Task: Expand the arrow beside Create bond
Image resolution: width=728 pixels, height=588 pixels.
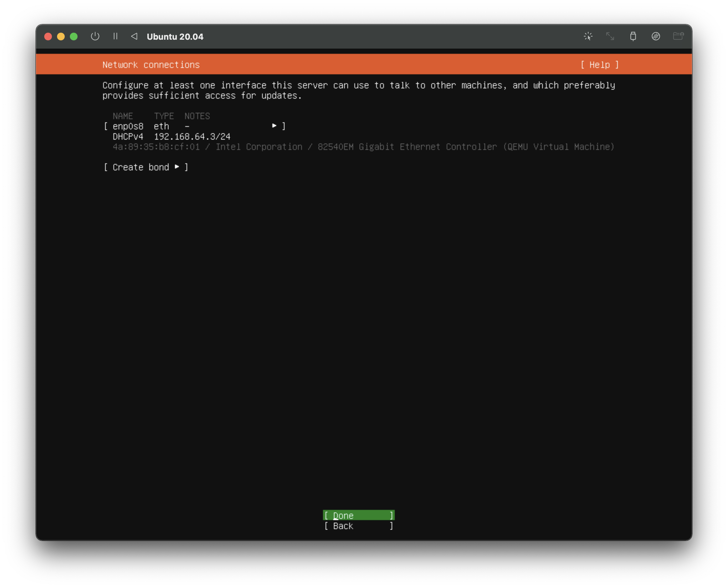Action: click(x=177, y=167)
